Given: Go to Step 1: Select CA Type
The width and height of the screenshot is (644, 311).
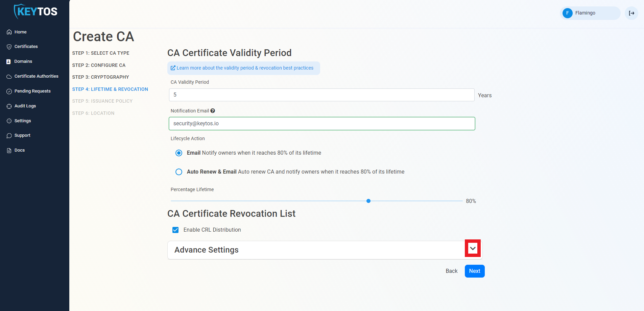Looking at the screenshot, I should point(101,53).
